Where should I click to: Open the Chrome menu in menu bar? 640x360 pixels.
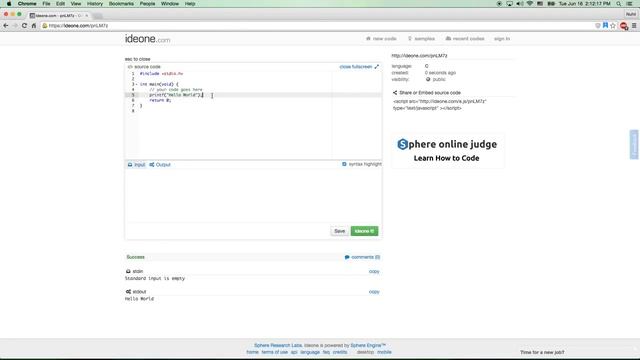(27, 4)
